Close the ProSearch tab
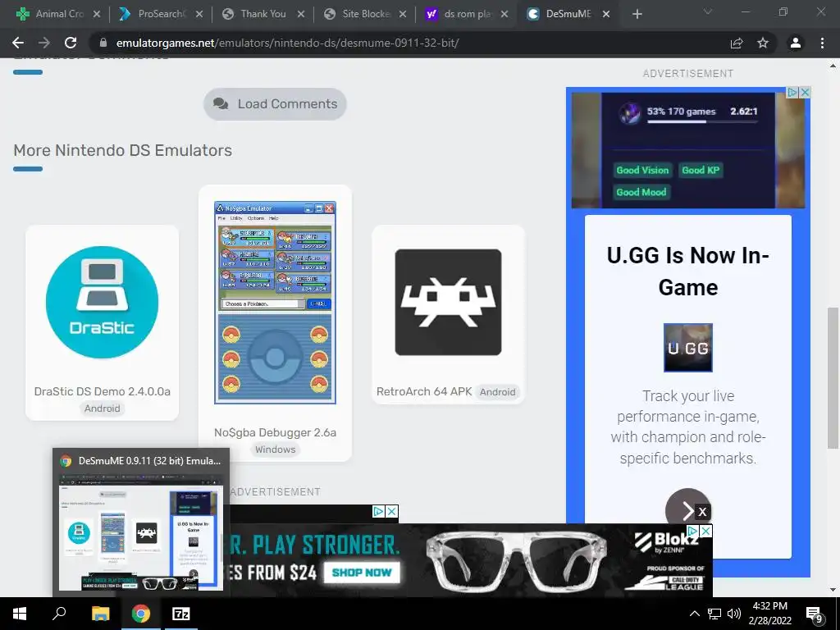 click(x=199, y=14)
